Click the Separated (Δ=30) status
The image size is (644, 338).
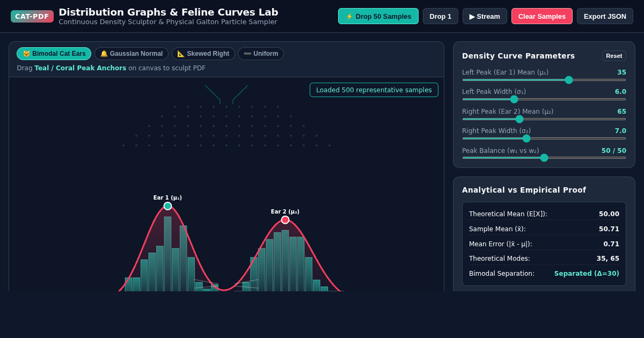click(587, 274)
